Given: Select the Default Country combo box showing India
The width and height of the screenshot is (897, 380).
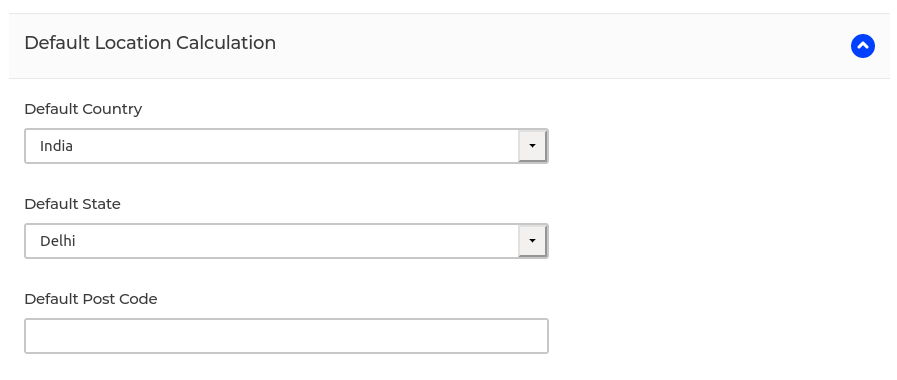Looking at the screenshot, I should (286, 146).
